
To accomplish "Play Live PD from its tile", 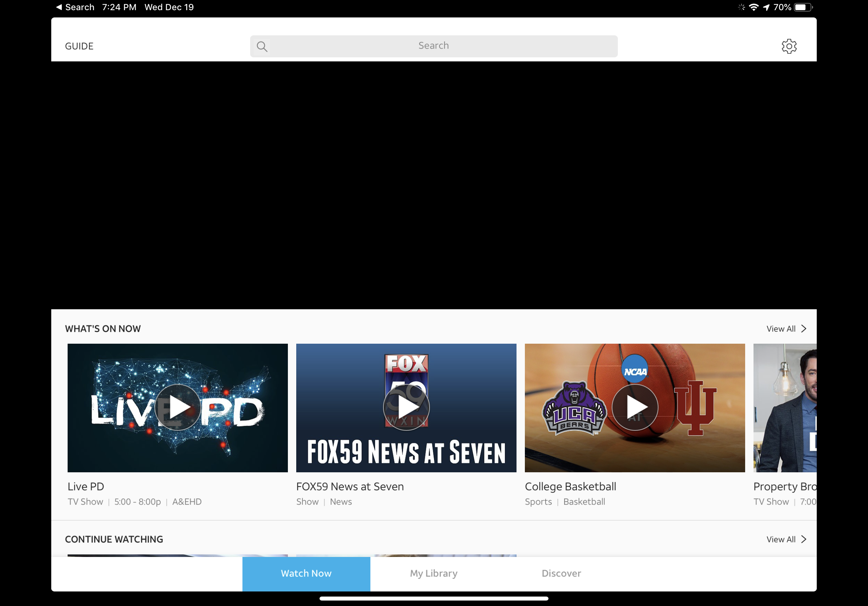I will click(x=177, y=408).
